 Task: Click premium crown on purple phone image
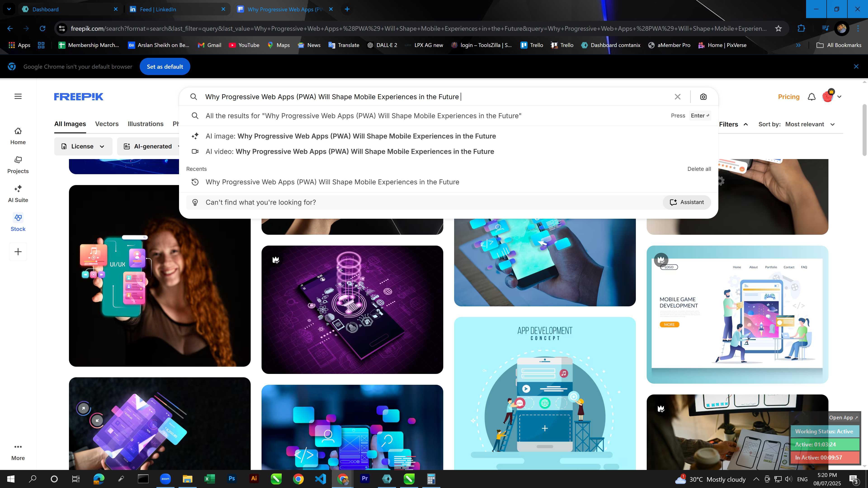tap(276, 260)
